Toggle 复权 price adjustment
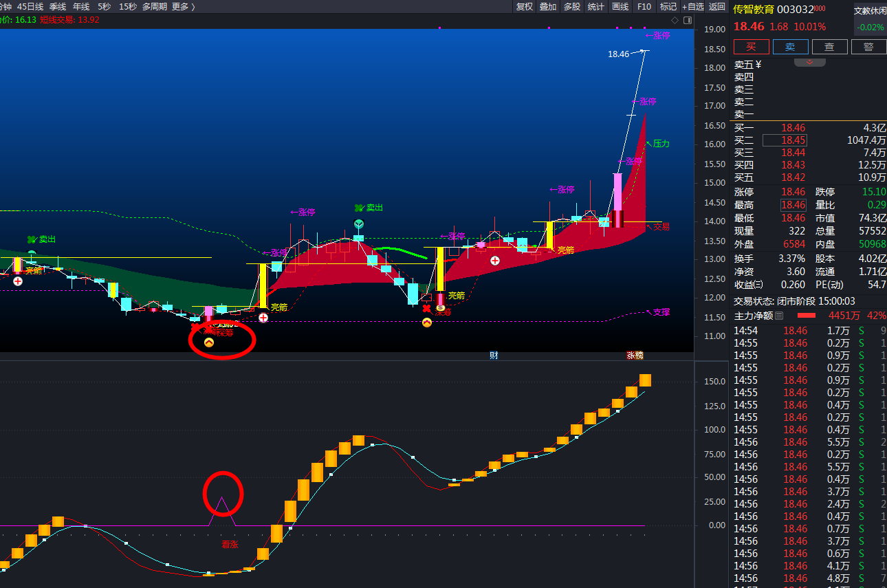Viewport: 887px width, 588px height. (525, 6)
